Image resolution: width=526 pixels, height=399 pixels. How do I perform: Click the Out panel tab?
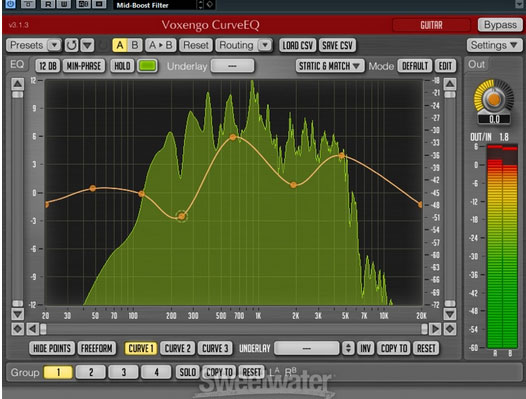coord(476,64)
